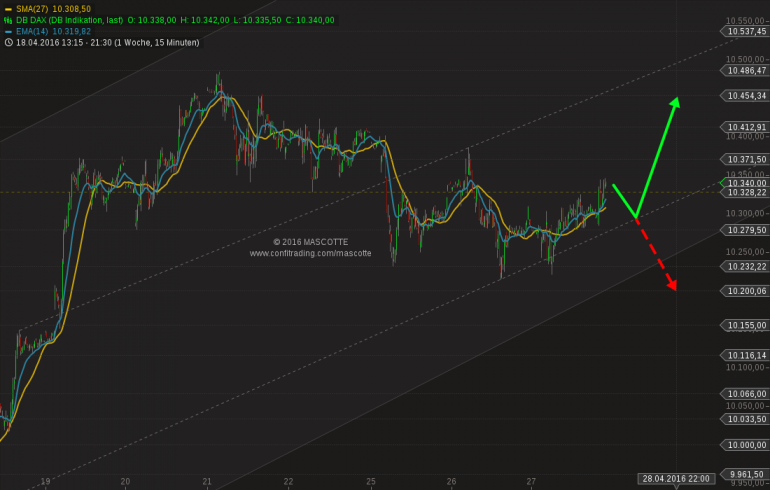Image resolution: width=770 pixels, height=490 pixels.
Task: Click the blue EMA(14) legend icon
Action: pyautogui.click(x=8, y=31)
